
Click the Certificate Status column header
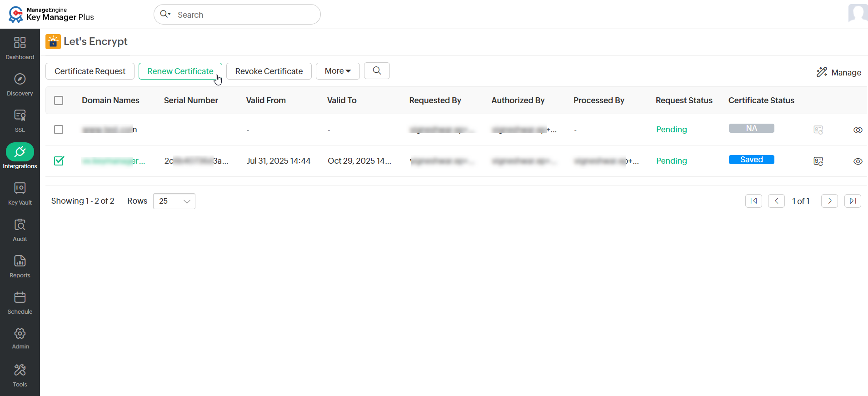tap(761, 100)
